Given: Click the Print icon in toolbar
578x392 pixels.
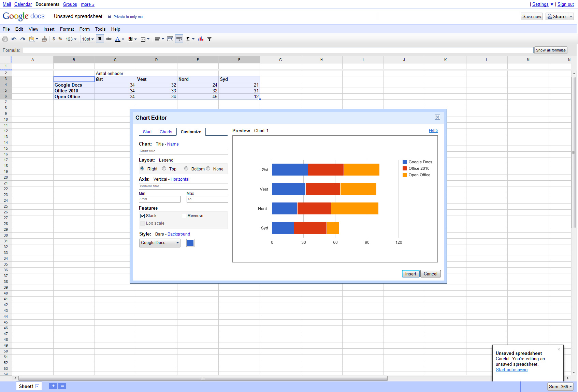Looking at the screenshot, I should click(5, 39).
